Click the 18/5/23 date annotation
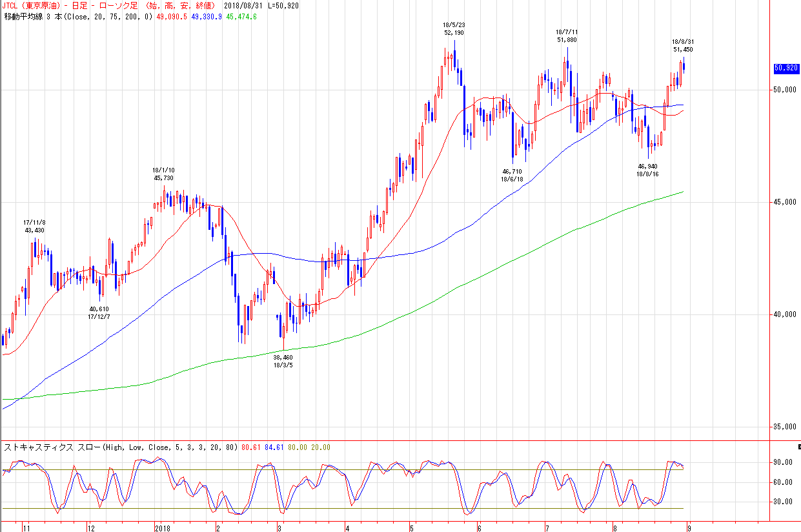 pyautogui.click(x=454, y=25)
